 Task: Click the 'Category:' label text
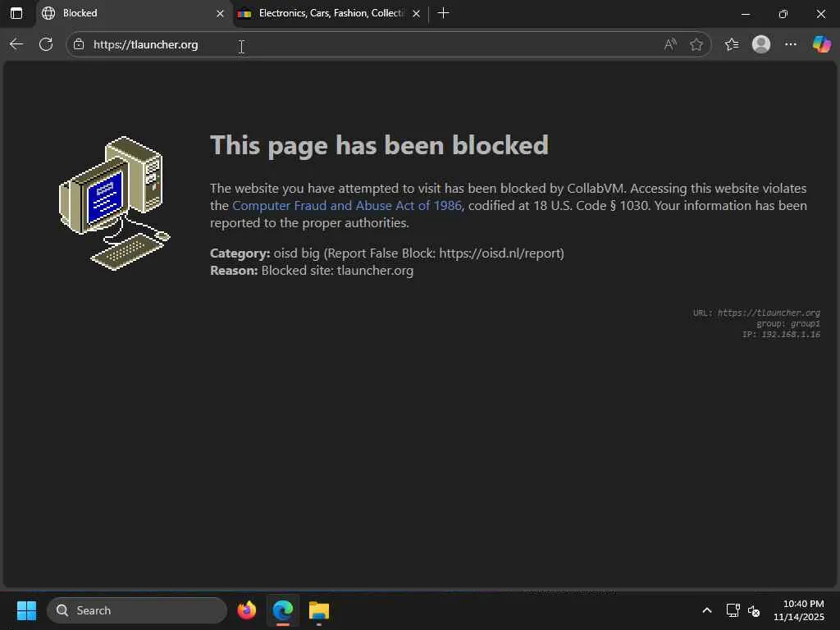(240, 253)
